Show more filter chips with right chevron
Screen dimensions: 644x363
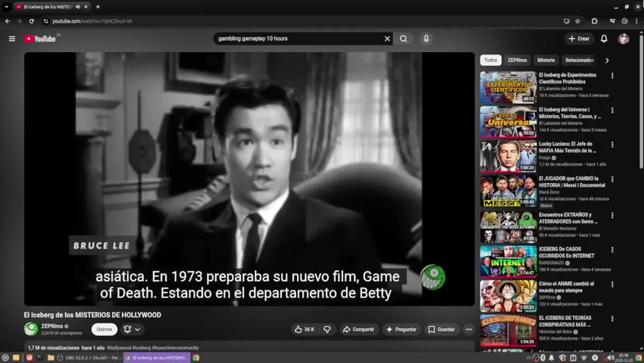(607, 60)
